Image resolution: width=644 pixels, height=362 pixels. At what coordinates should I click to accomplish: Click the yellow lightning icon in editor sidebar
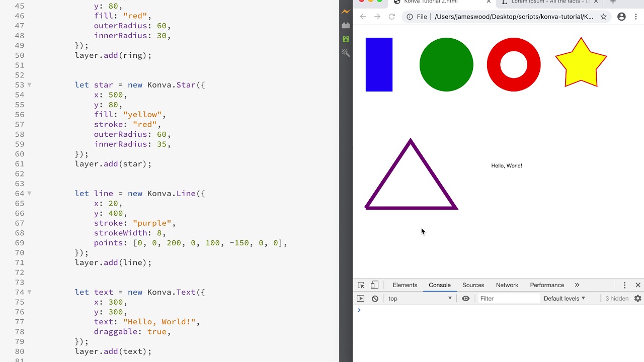point(346,11)
